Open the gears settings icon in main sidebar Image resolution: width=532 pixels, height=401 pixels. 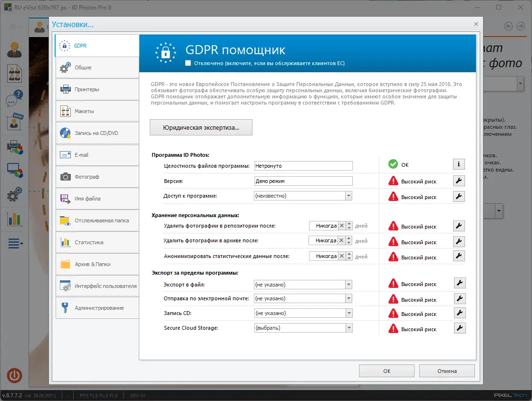tap(14, 194)
